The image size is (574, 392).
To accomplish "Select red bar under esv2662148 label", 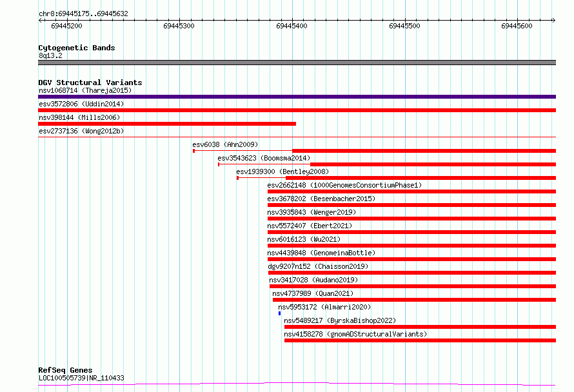I will pos(412,191).
